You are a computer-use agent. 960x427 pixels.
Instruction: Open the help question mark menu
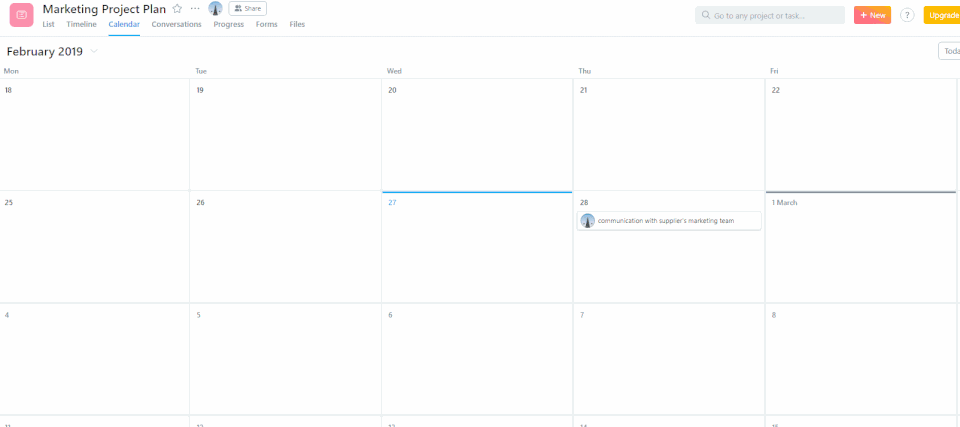(907, 15)
